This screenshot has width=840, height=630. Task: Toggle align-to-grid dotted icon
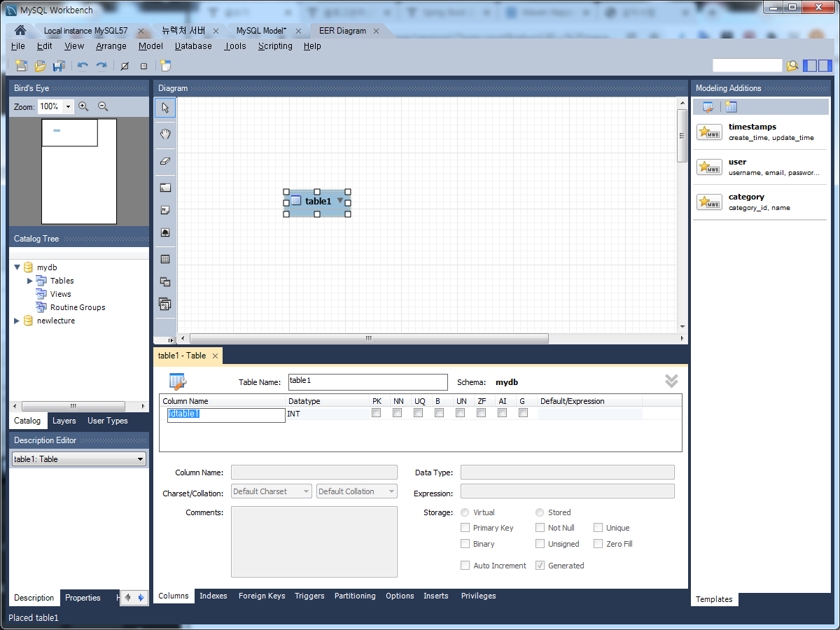point(143,66)
